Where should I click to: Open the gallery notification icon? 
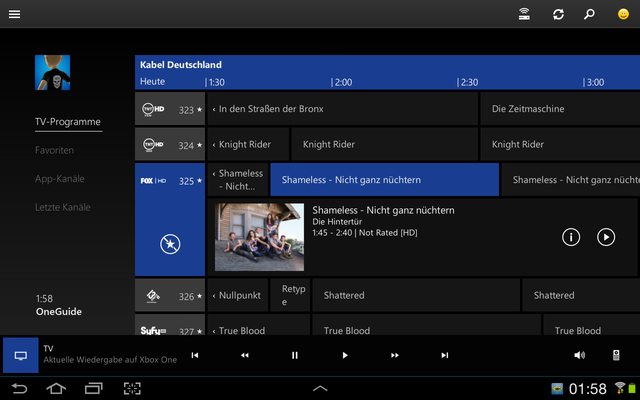tap(557, 389)
